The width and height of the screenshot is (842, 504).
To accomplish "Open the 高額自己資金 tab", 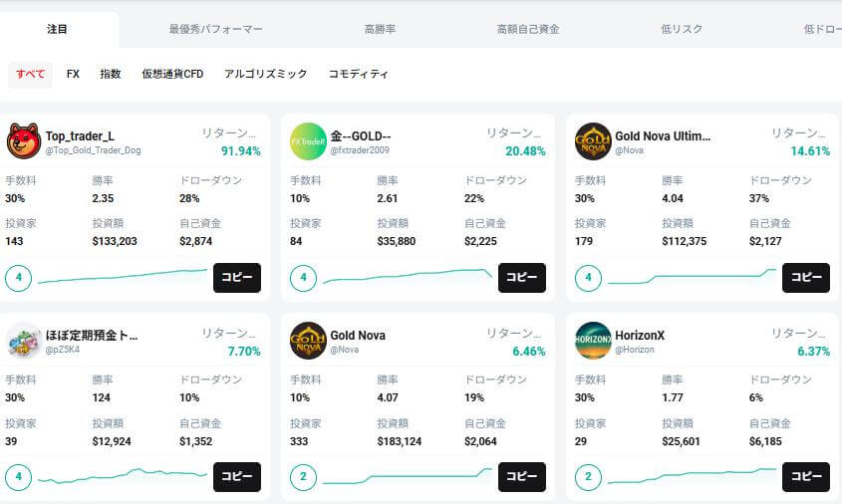I will 528,29.
